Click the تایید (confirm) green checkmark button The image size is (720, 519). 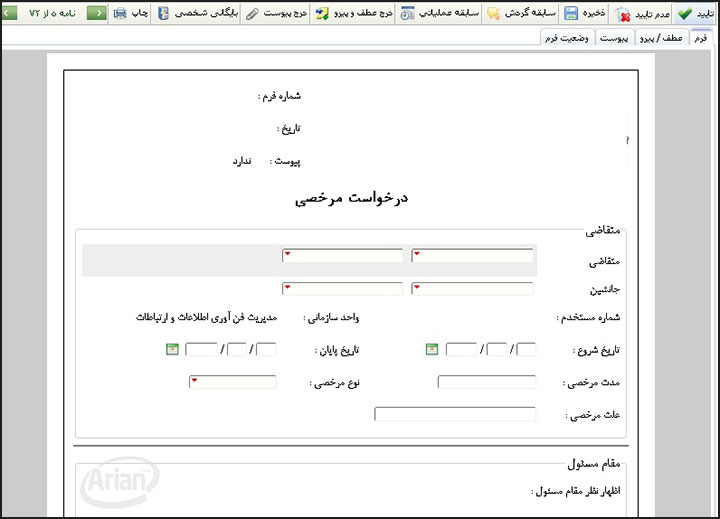(695, 13)
